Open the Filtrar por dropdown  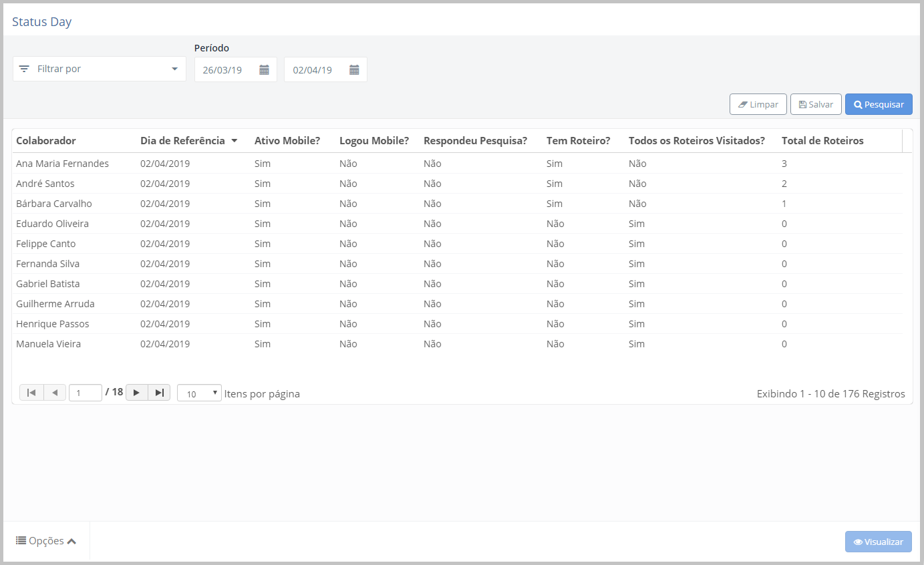click(x=100, y=69)
